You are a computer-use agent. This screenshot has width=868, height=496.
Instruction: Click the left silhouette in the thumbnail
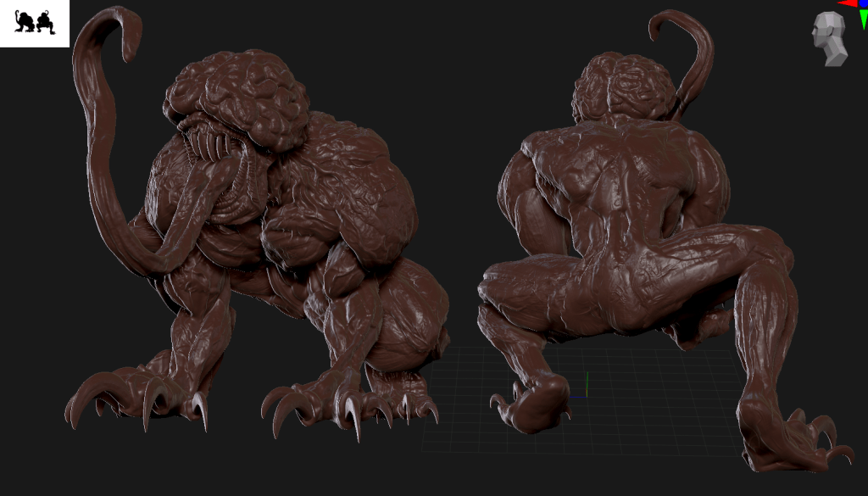tap(25, 23)
